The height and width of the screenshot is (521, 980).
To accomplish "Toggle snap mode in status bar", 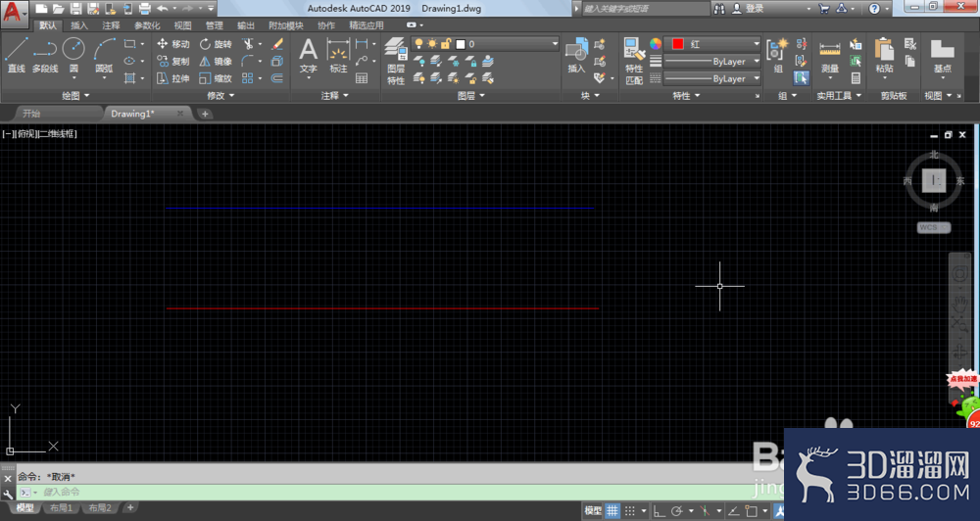I will (630, 510).
